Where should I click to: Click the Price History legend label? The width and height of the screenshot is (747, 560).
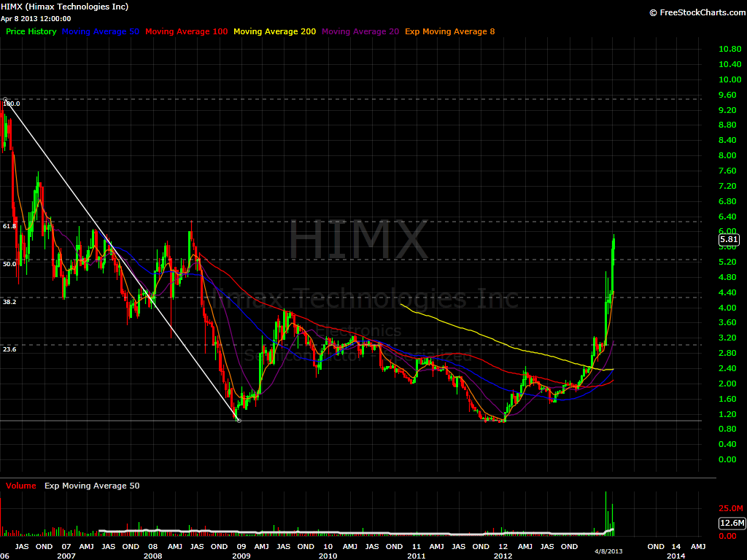[x=31, y=31]
